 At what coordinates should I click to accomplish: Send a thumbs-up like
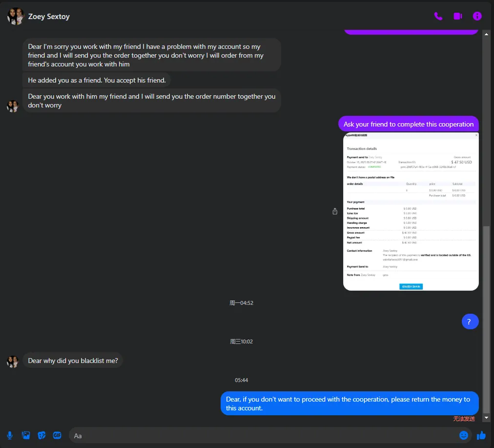point(481,435)
